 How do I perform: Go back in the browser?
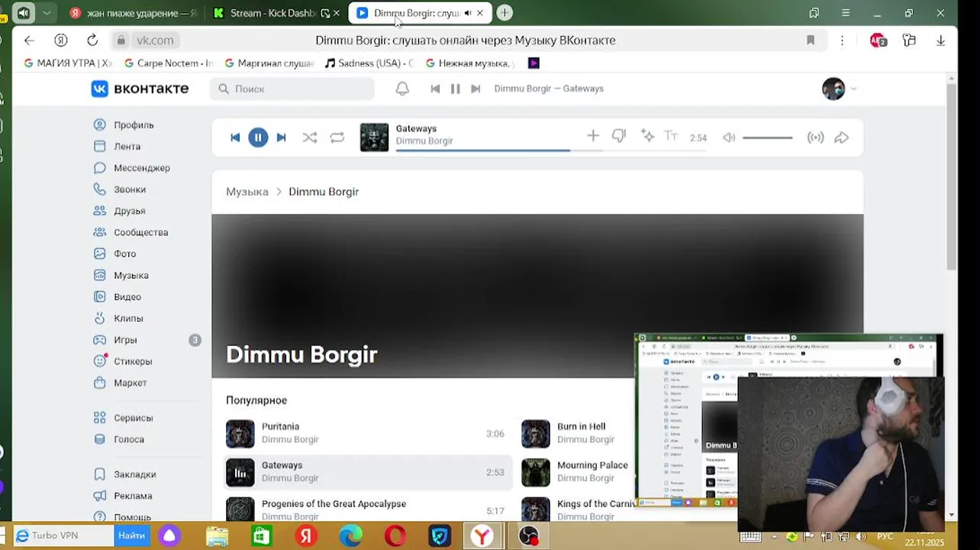[x=29, y=40]
